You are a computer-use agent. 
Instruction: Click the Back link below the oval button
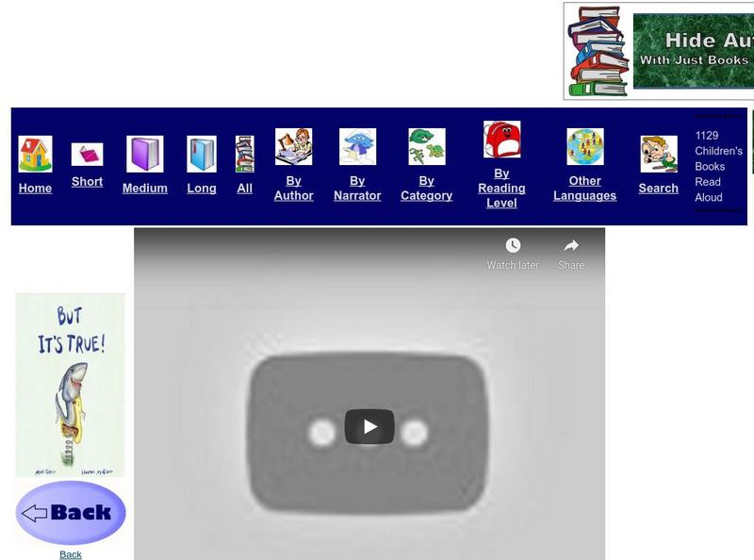tap(69, 553)
